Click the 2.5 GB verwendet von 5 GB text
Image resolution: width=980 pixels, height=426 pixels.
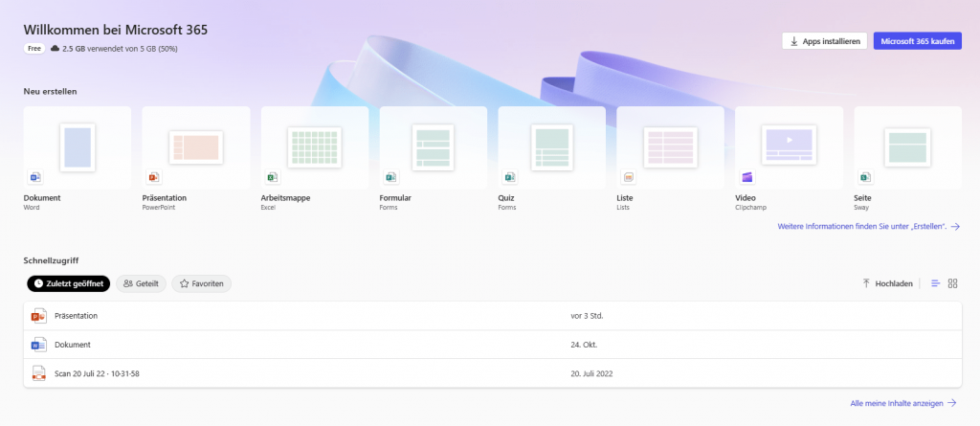(120, 49)
